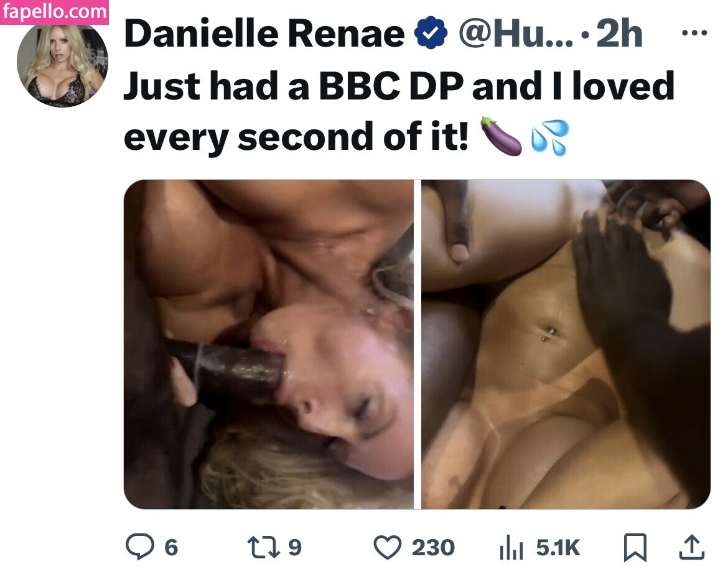Screen dimensions: 728x582
Task: View analytics via the bar chart icon
Action: point(511,547)
